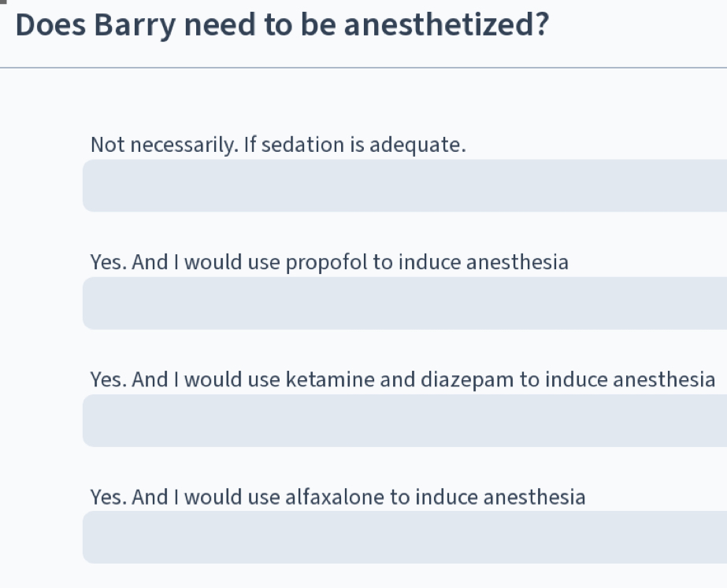Screen dimensions: 727x588
Task: Click the word 'diazepam' in the third answer
Action: 467,380
